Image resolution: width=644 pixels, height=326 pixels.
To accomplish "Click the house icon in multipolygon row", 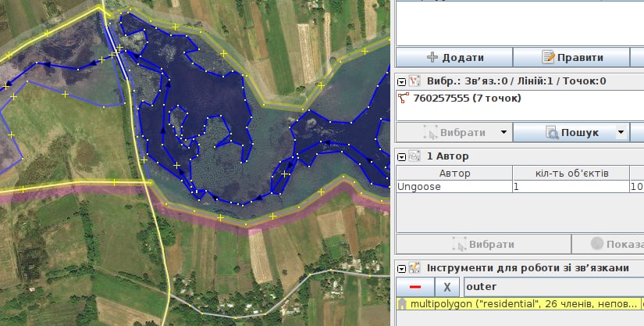I will [403, 304].
